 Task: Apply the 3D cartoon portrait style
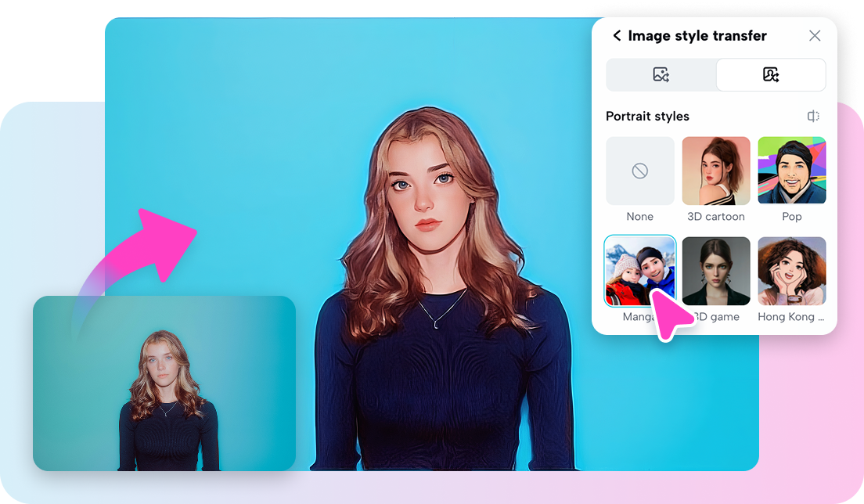coord(716,171)
